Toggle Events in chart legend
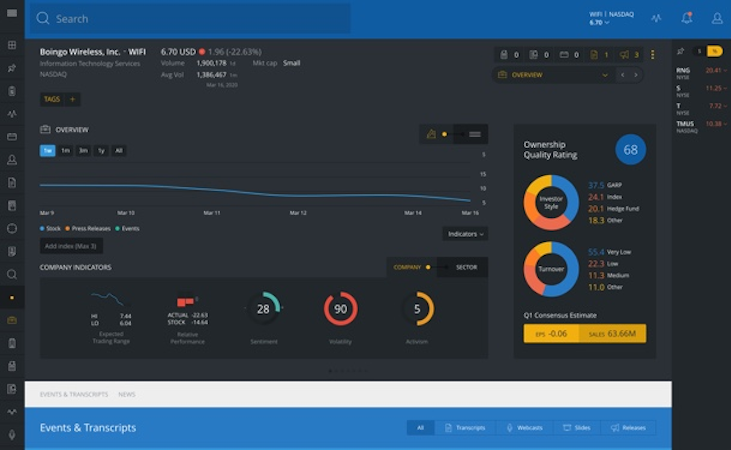 tap(127, 228)
